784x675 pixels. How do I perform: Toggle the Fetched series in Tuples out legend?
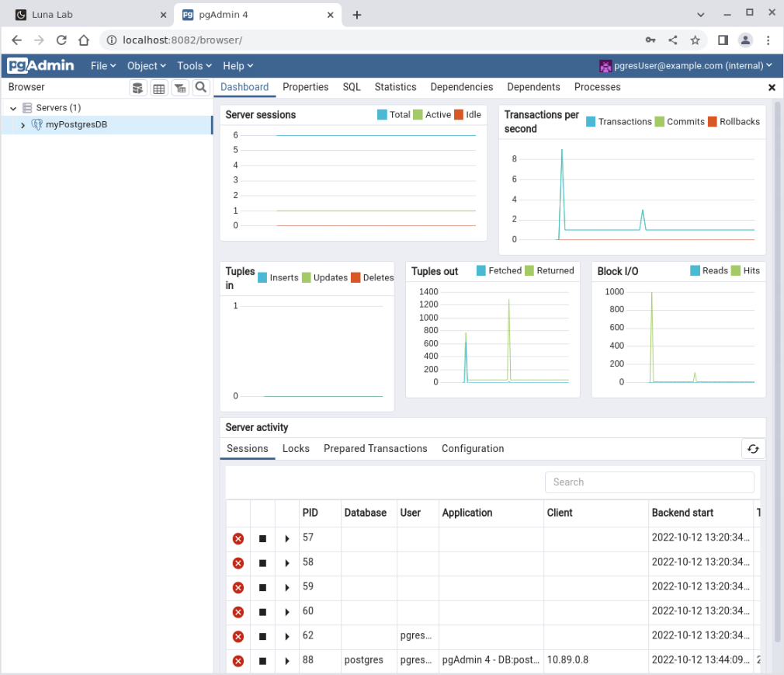click(499, 271)
